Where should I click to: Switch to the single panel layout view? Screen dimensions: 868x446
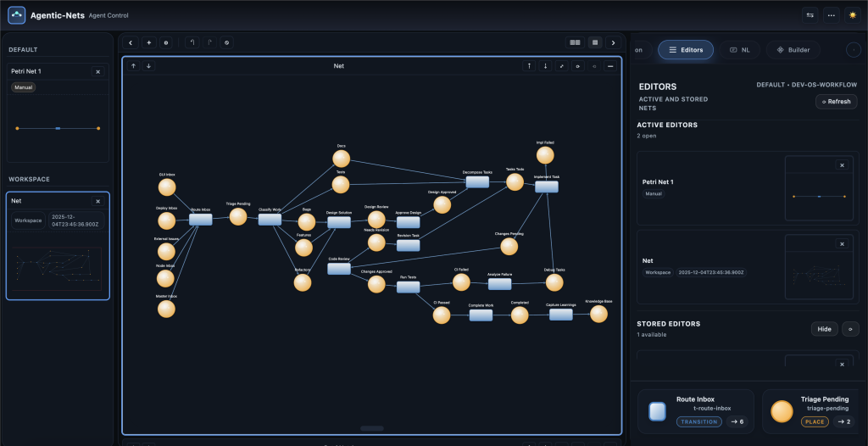pos(595,42)
